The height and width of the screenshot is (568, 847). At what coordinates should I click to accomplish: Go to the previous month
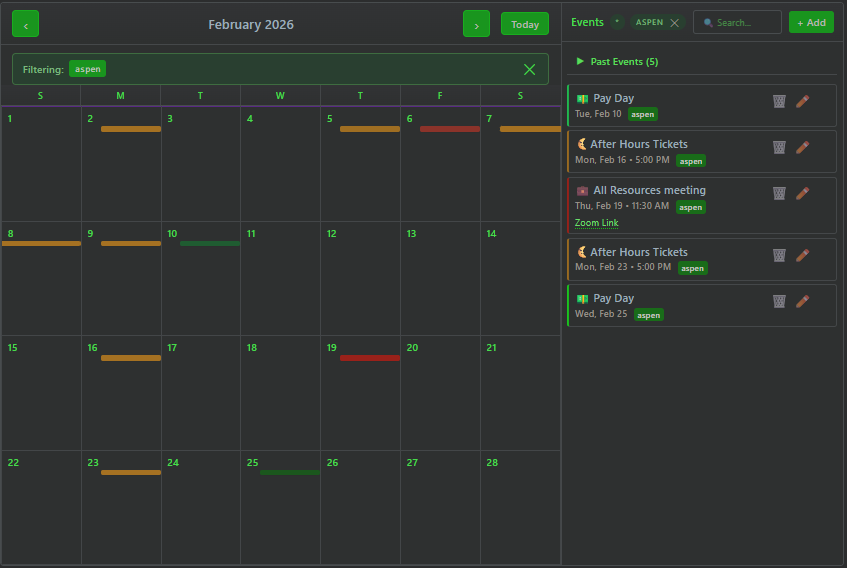(x=26, y=24)
